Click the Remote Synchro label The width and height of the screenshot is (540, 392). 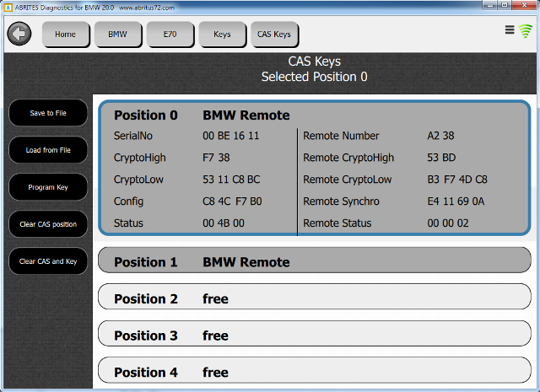pyautogui.click(x=341, y=201)
